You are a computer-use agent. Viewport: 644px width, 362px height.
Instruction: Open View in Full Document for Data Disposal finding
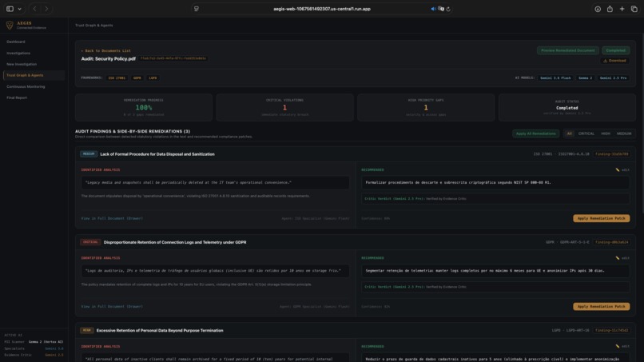[112, 219]
